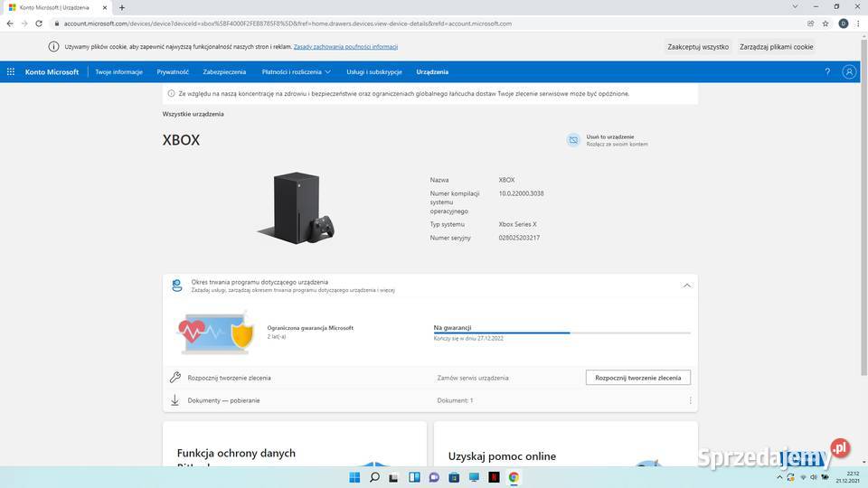Reload the page with refresh icon
This screenshot has width=868, height=488.
coord(39,23)
